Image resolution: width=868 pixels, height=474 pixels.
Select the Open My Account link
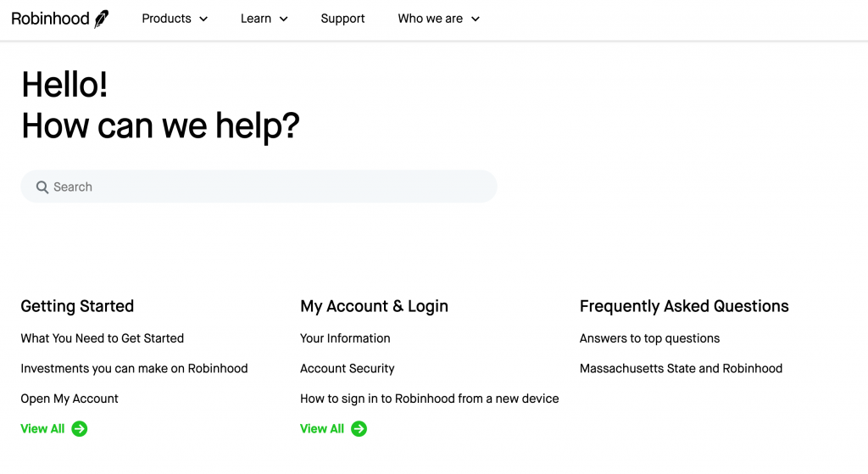click(x=70, y=399)
